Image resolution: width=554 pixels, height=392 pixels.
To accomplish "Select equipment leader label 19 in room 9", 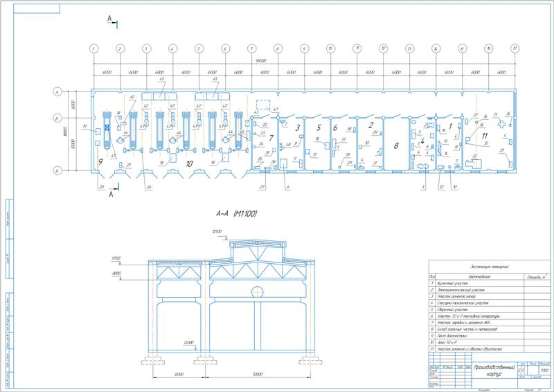I will tap(84, 126).
